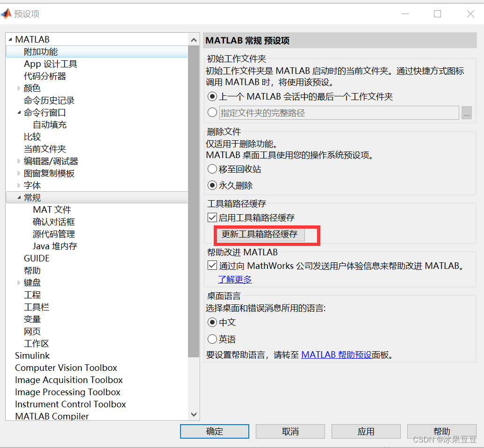The image size is (484, 448).
Task: Open 代码分析器 preferences
Action: coord(45,76)
